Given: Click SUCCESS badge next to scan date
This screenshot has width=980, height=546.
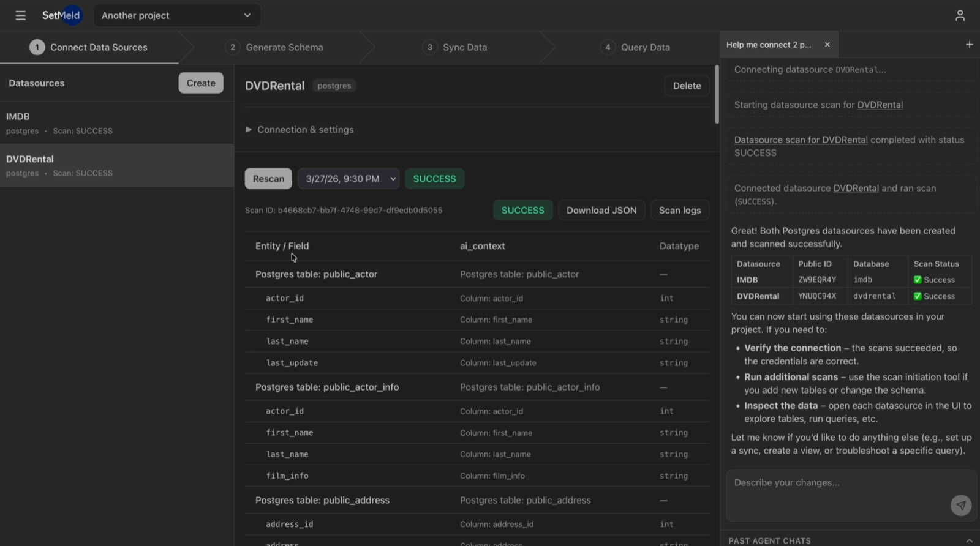Looking at the screenshot, I should pos(434,179).
